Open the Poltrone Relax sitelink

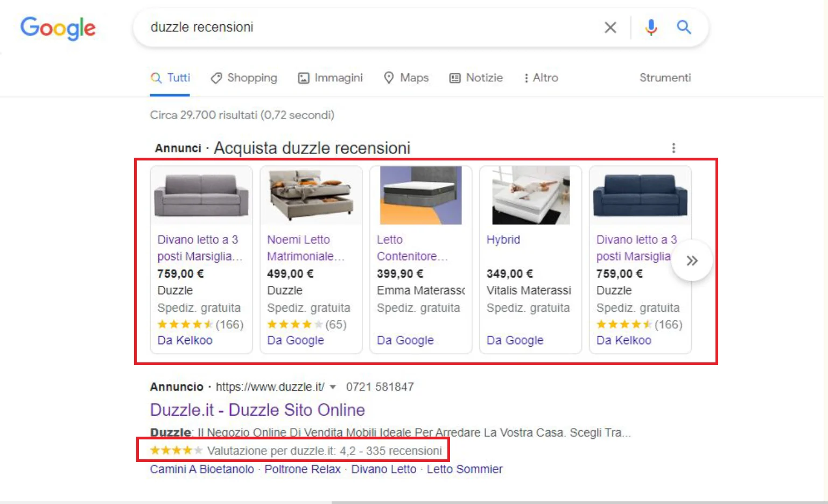pos(303,469)
